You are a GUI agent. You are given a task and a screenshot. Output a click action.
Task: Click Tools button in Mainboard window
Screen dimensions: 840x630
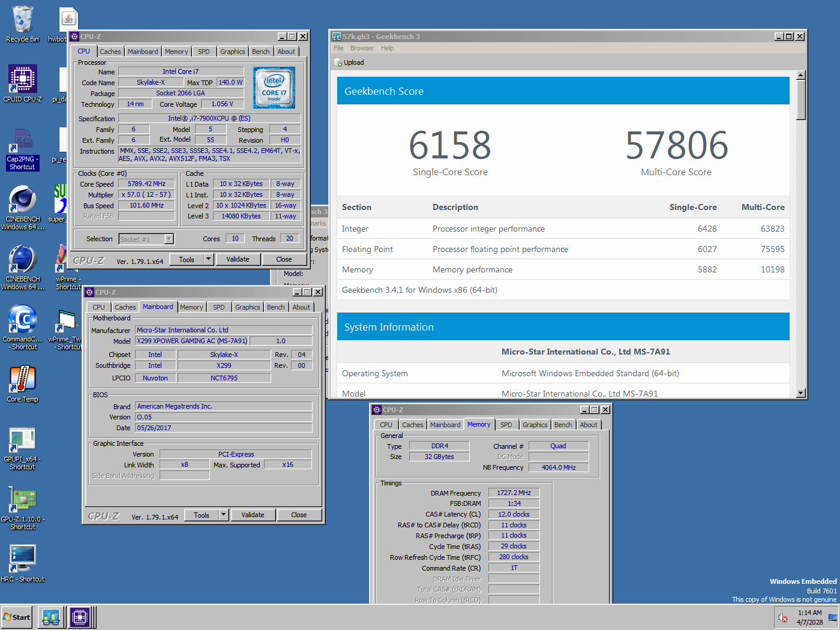click(202, 515)
